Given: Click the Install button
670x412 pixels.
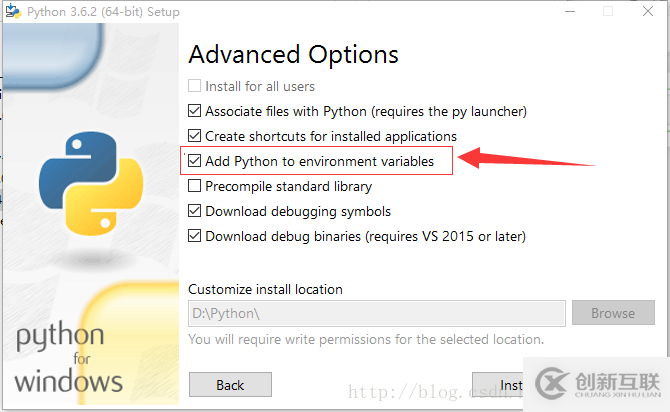Looking at the screenshot, I should click(x=498, y=385).
